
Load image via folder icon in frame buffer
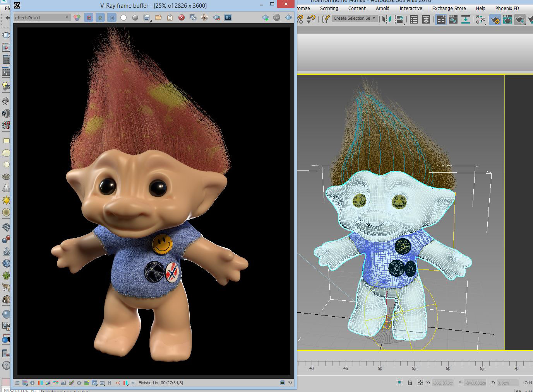click(158, 17)
